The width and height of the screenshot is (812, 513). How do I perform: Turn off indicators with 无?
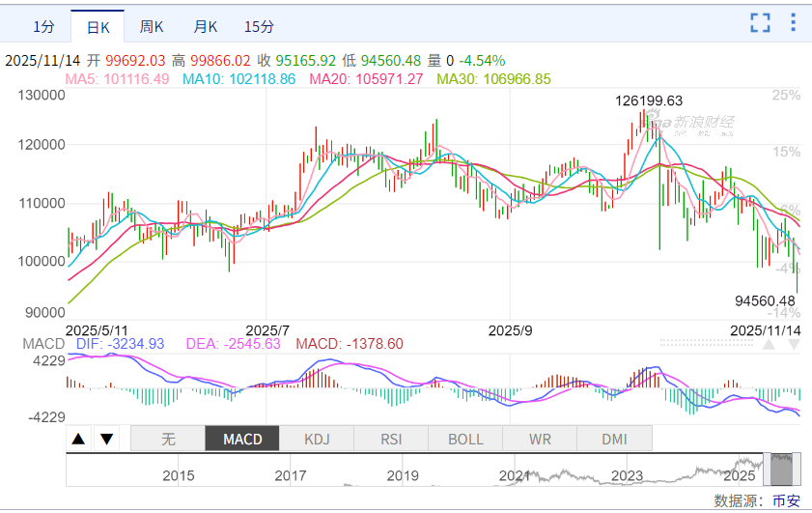(168, 440)
